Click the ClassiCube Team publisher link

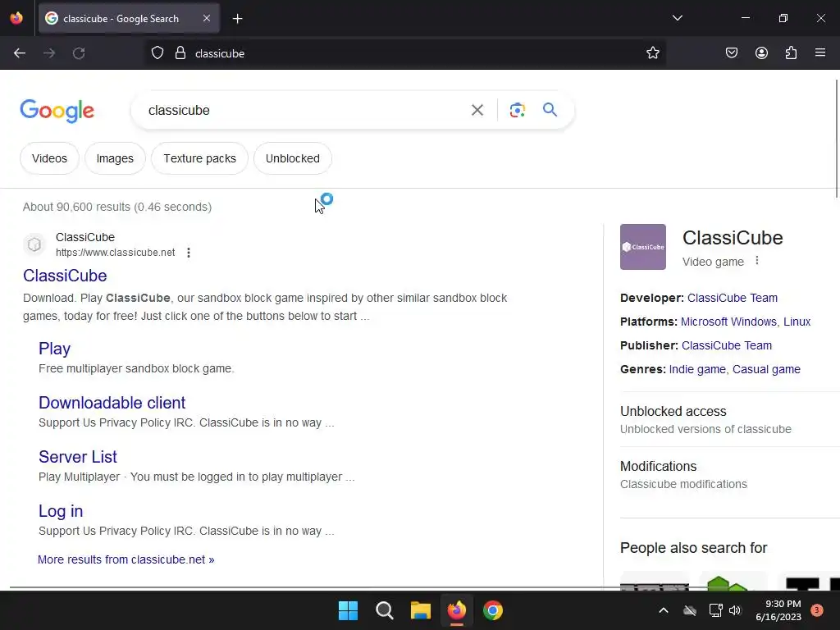pyautogui.click(x=727, y=345)
